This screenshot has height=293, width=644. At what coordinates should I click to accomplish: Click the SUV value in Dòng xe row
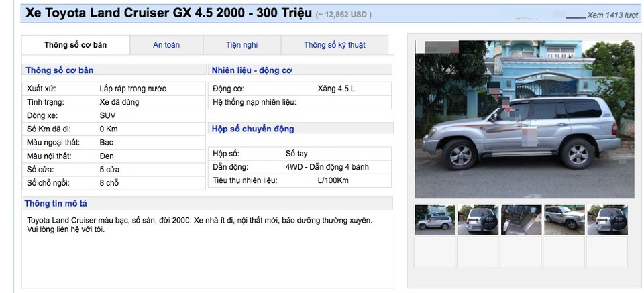pos(107,116)
